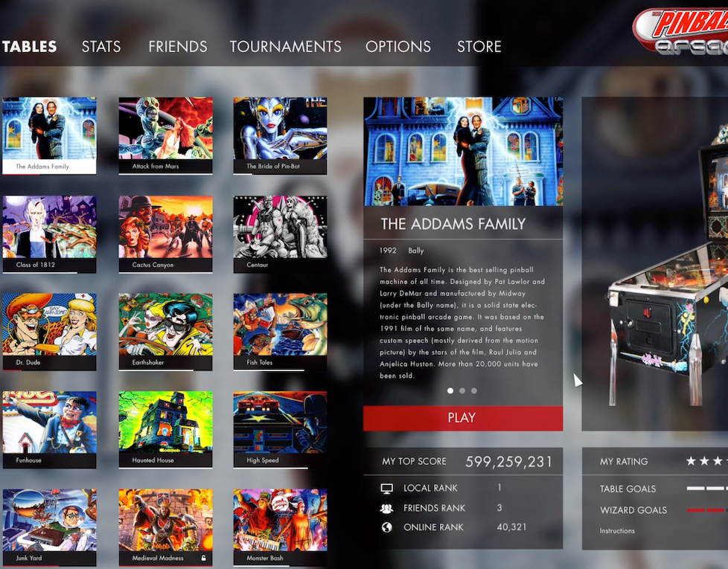This screenshot has height=569, width=728.
Task: Select the Class of 1812 table
Action: (x=49, y=234)
